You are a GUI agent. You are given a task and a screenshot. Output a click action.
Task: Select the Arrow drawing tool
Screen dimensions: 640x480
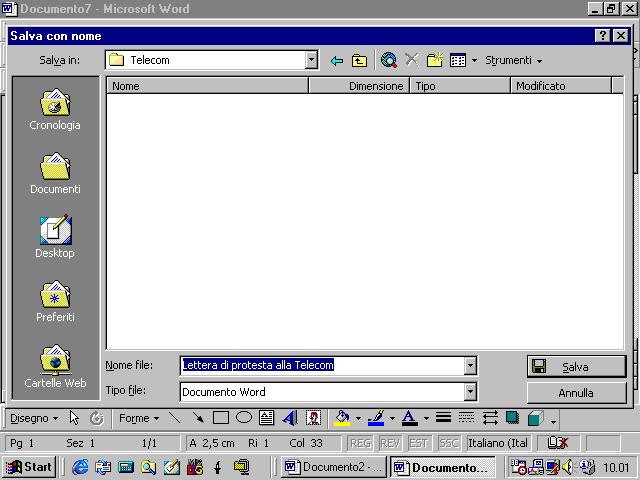[198, 418]
